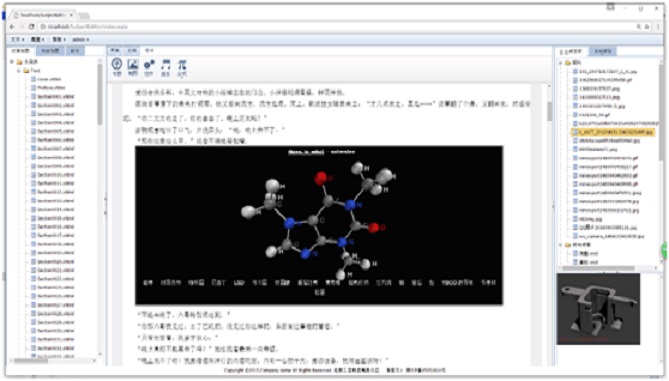Reload the page with browser refresh icon
The height and width of the screenshot is (381, 669).
(x=32, y=26)
